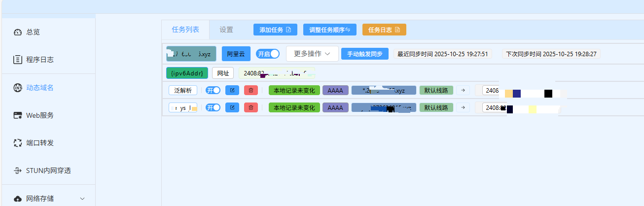The height and width of the screenshot is (206, 644).
Task: Delete the 泛解析 record with trash icon
Action: [x=251, y=90]
